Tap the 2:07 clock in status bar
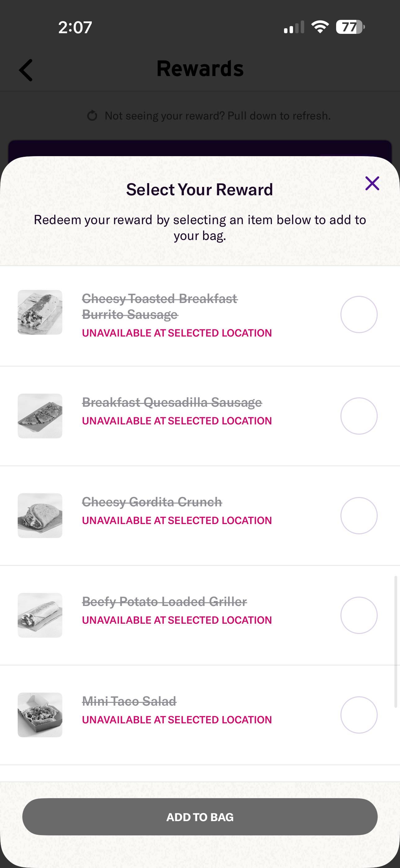This screenshot has height=868, width=400. (75, 27)
